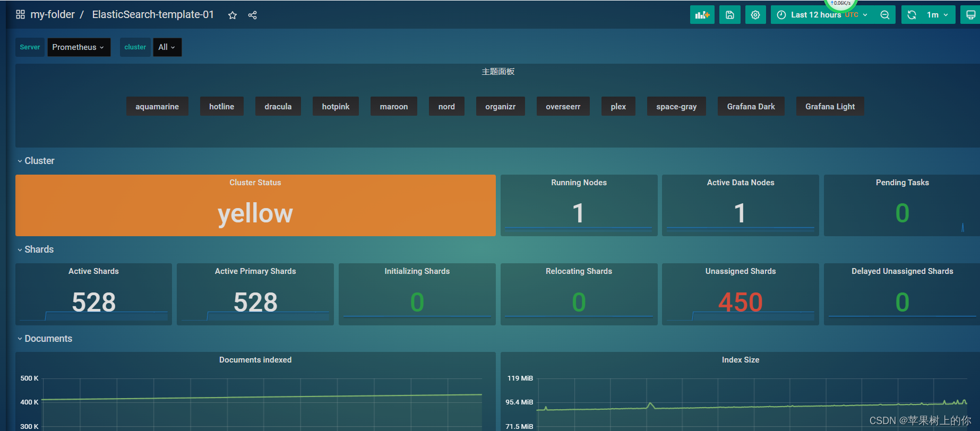980x431 pixels.
Task: Open Unassigned Shards panel title
Action: pos(741,271)
